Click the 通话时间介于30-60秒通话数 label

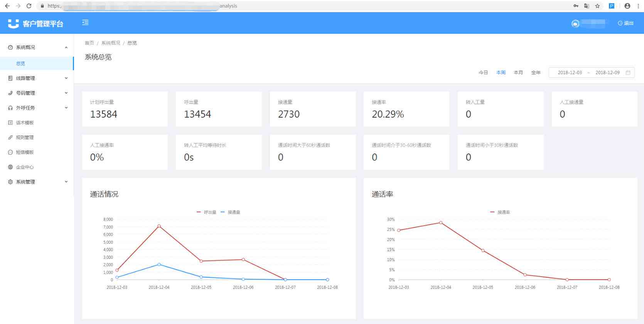point(401,145)
